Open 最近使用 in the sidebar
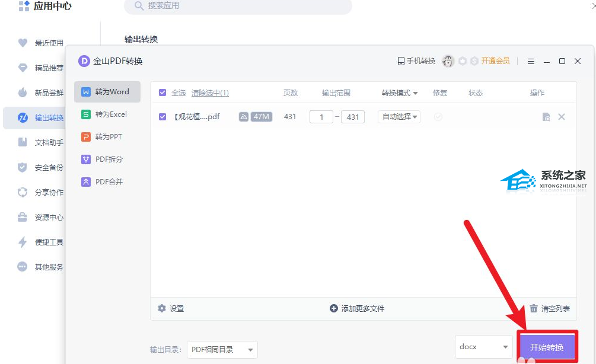The image size is (596, 364). [x=41, y=43]
